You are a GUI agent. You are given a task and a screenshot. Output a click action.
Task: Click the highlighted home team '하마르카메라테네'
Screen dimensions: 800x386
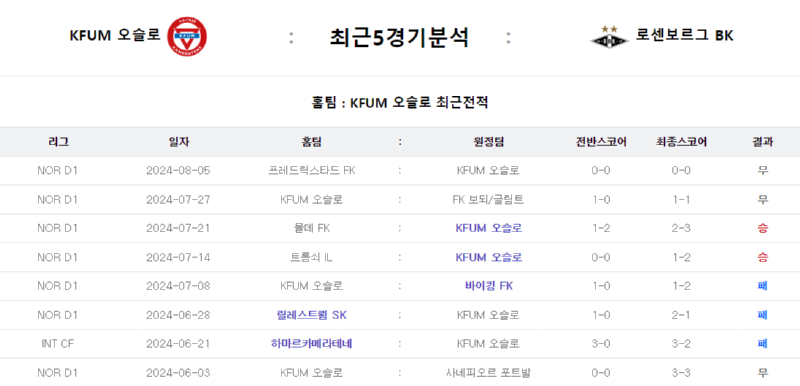click(x=312, y=344)
